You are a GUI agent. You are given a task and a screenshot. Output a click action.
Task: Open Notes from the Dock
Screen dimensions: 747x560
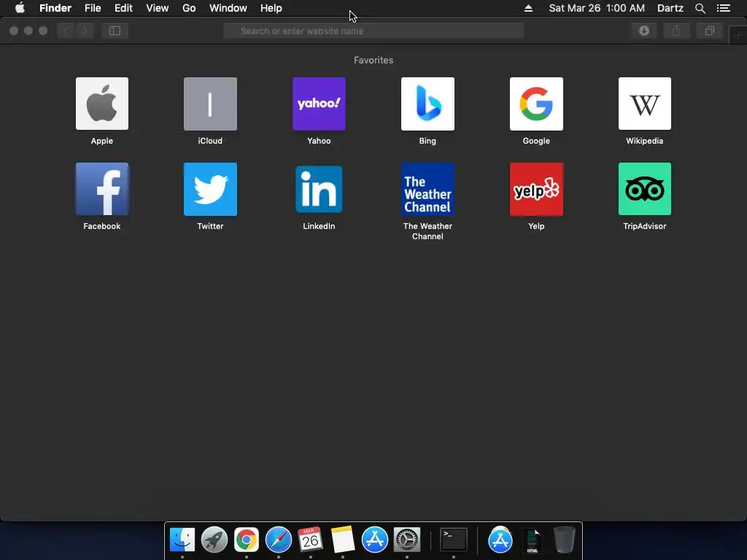(x=343, y=540)
